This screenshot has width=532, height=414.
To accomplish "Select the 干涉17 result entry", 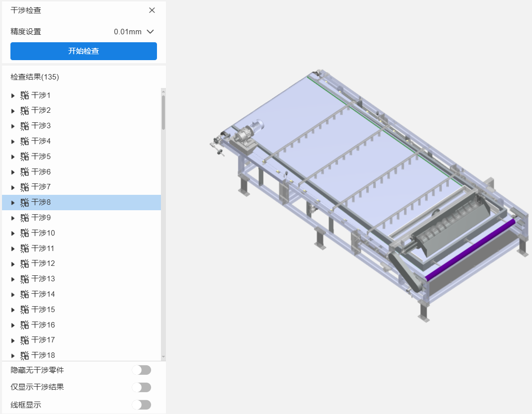I will (43, 340).
